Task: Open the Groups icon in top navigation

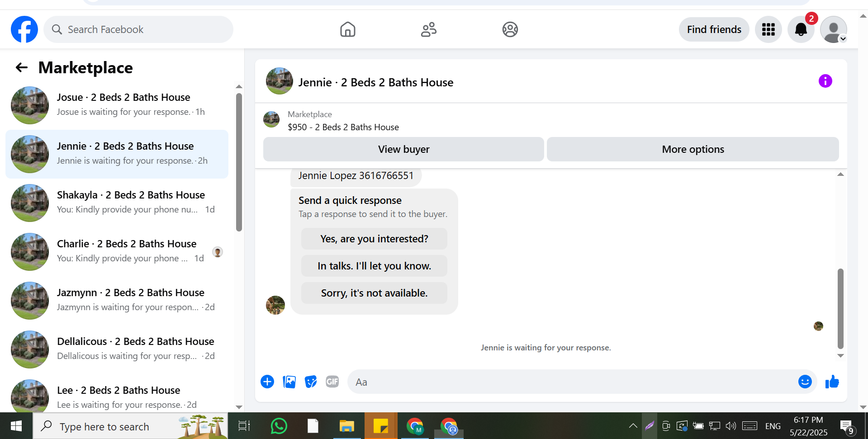Action: [510, 29]
